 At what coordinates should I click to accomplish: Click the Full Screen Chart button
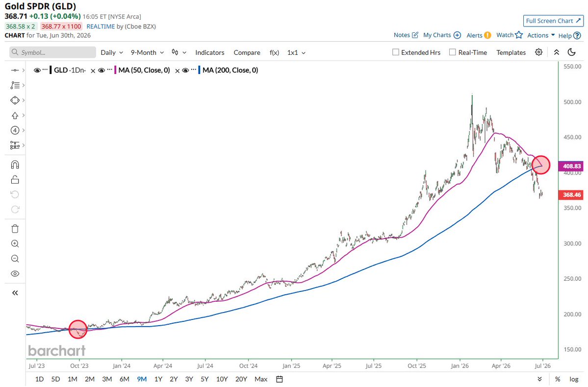[x=553, y=21]
